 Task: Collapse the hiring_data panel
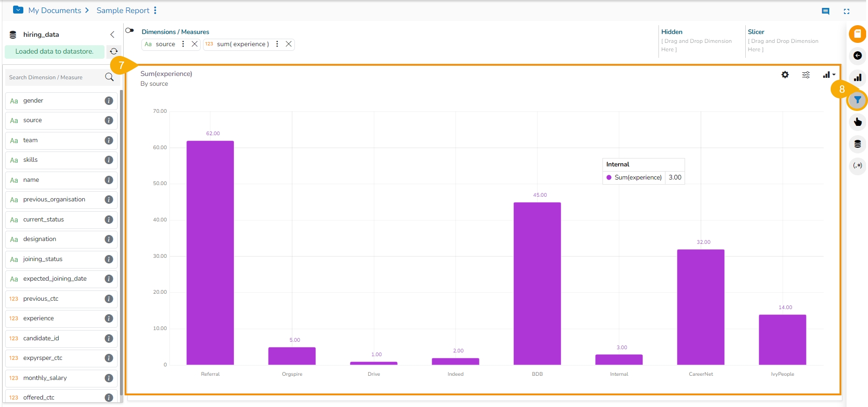point(112,34)
